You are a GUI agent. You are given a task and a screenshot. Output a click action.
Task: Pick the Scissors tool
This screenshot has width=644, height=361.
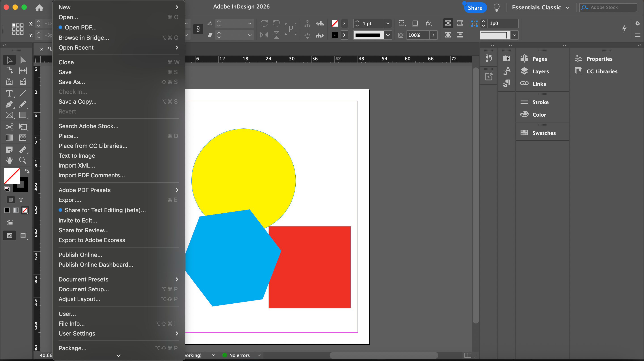pyautogui.click(x=9, y=127)
